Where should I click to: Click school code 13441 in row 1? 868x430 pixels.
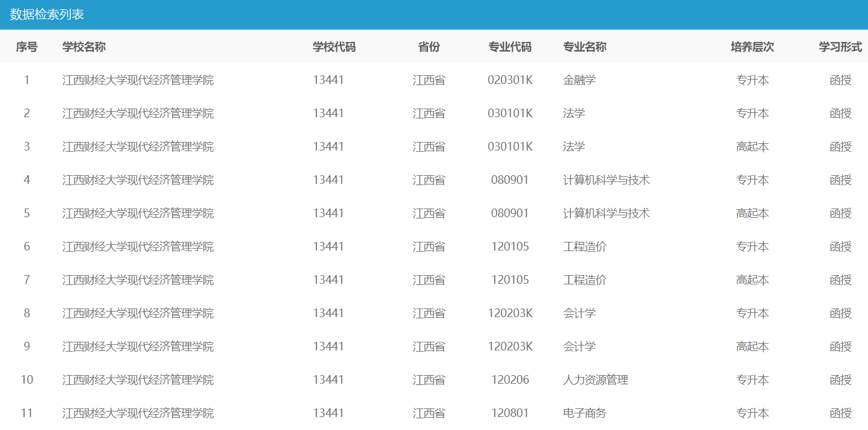click(x=328, y=80)
